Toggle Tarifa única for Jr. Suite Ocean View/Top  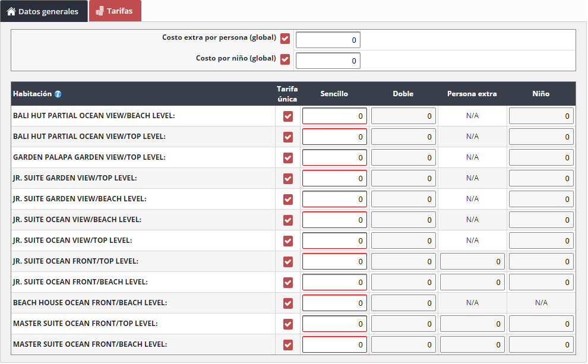click(288, 241)
